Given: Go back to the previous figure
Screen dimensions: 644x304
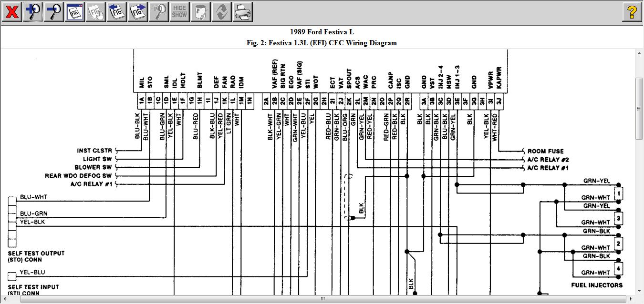Looking at the screenshot, I should tap(116, 11).
